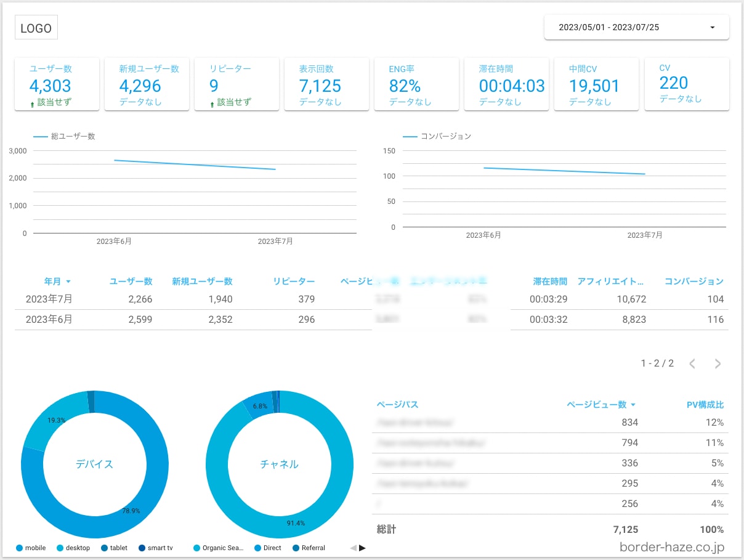
Task: Click the 滞在時間 scorecard showing 00:04:03
Action: tap(506, 84)
